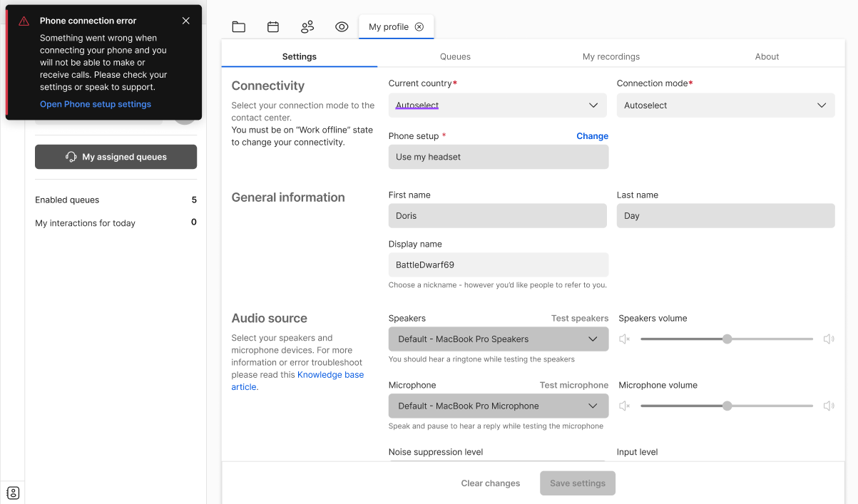Image resolution: width=858 pixels, height=504 pixels.
Task: Click the Display name input field
Action: click(x=498, y=264)
